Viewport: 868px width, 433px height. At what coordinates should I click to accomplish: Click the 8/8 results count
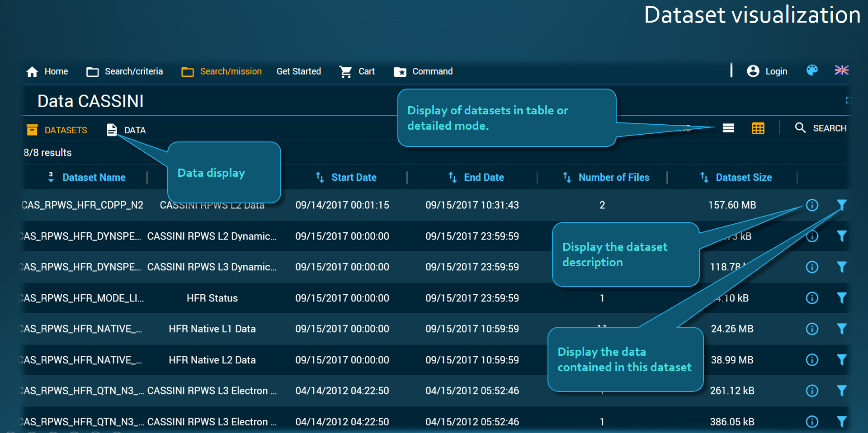47,153
